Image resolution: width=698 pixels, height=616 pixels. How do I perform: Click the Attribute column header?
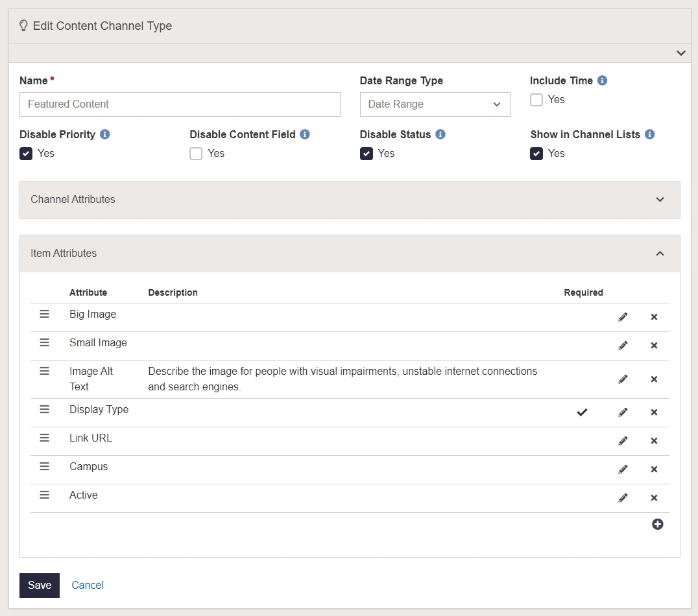click(x=88, y=292)
